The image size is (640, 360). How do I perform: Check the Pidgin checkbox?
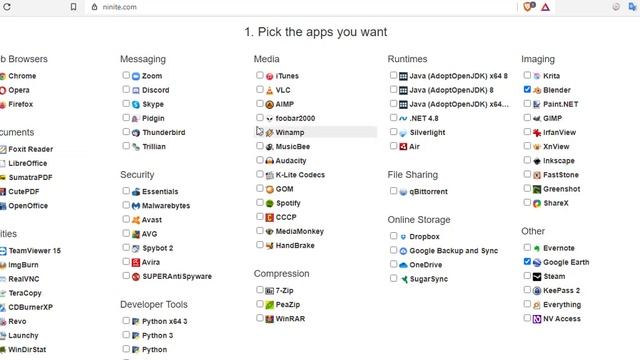click(126, 118)
